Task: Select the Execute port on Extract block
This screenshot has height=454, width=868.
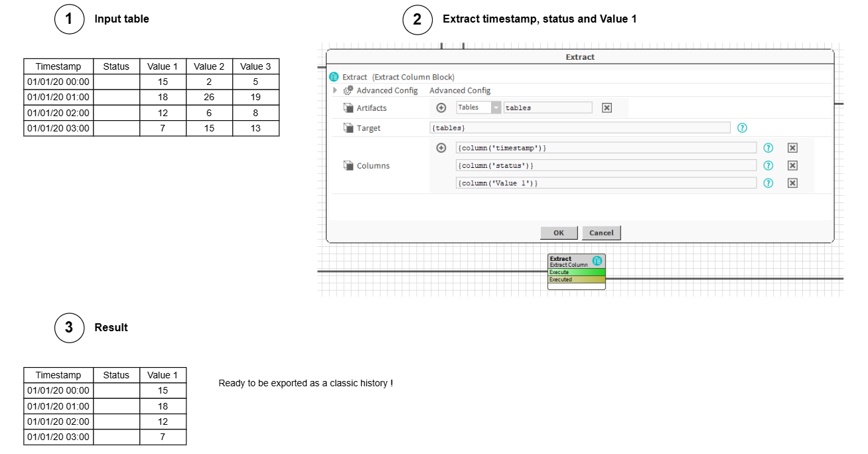Action: pyautogui.click(x=576, y=272)
